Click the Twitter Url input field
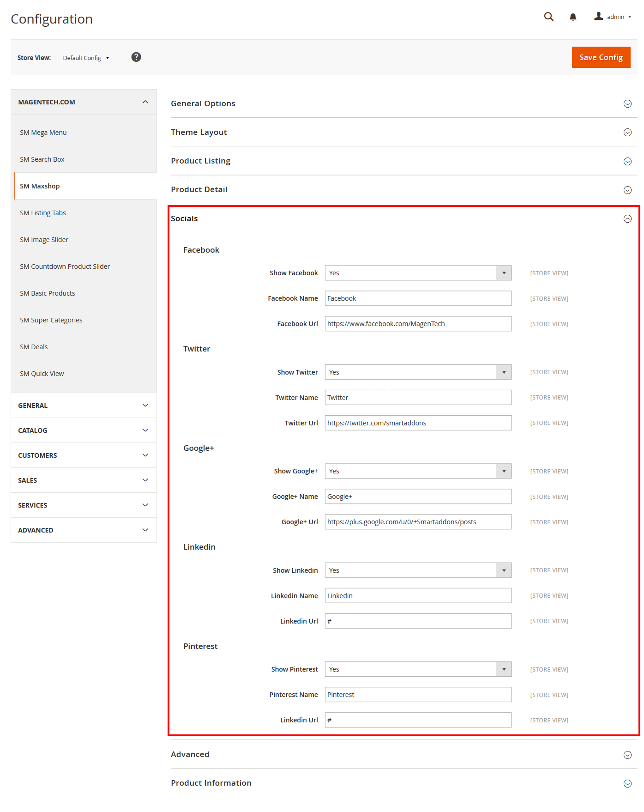644x812 pixels. 418,423
